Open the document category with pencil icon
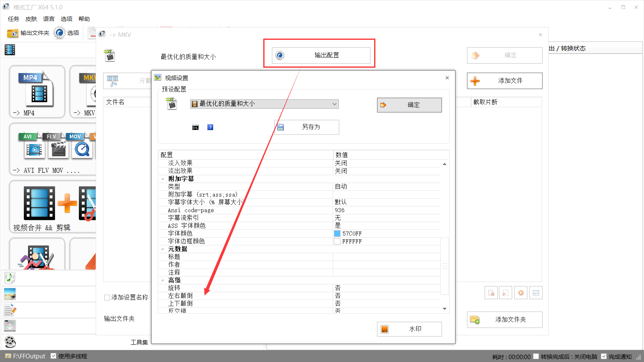 tap(10, 310)
